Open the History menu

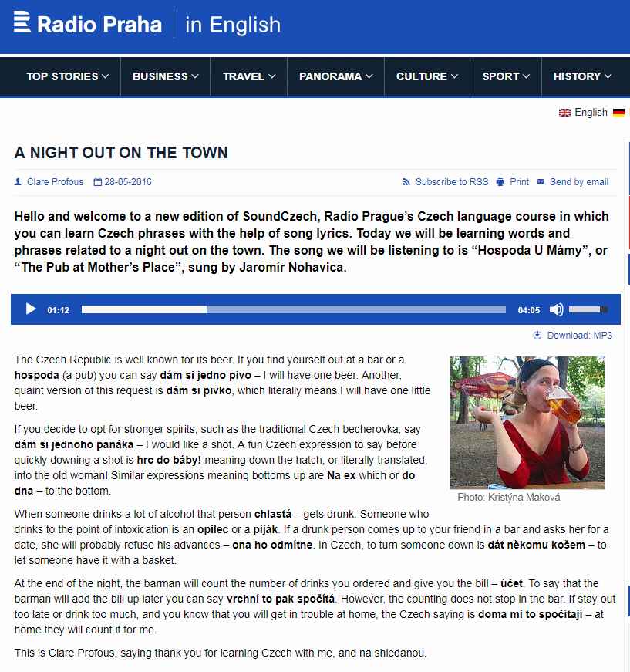tap(582, 76)
